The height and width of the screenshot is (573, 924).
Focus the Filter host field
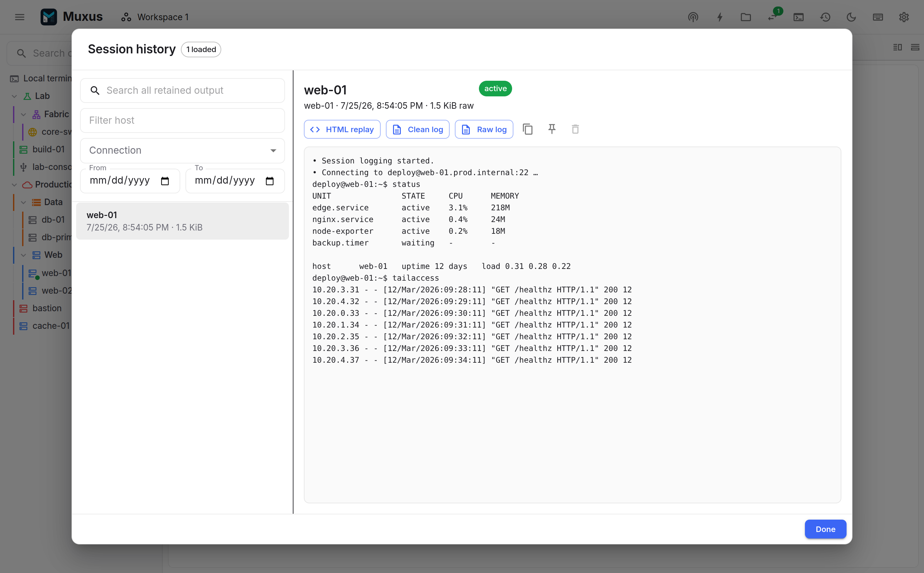[182, 120]
